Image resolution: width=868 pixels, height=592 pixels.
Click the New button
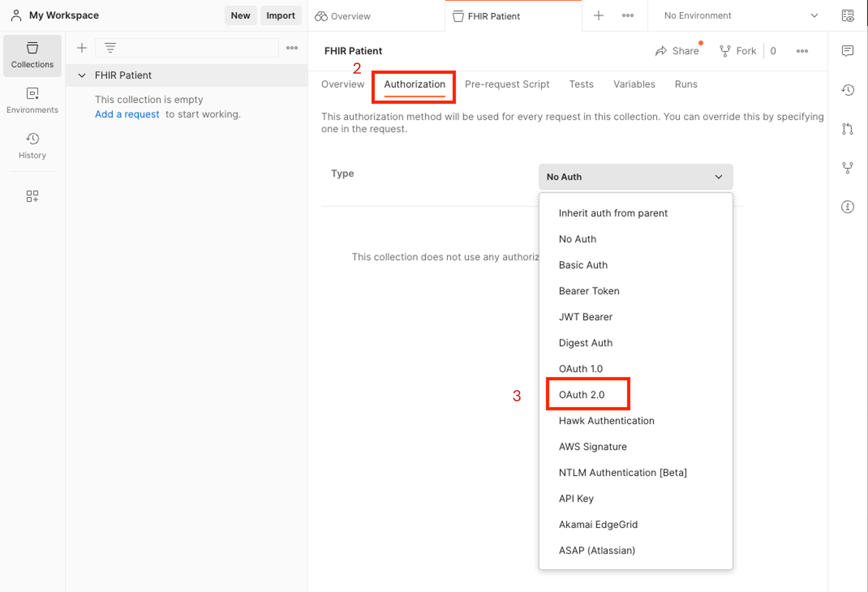pos(240,15)
